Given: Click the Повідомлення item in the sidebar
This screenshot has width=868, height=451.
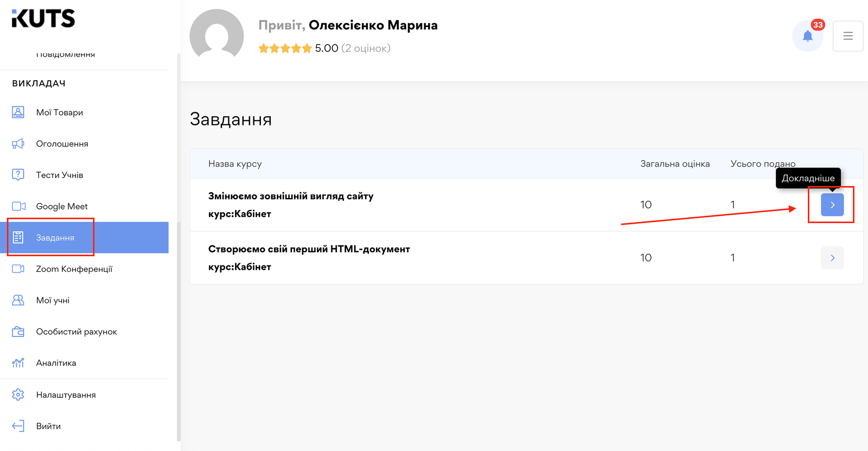Looking at the screenshot, I should pyautogui.click(x=66, y=54).
